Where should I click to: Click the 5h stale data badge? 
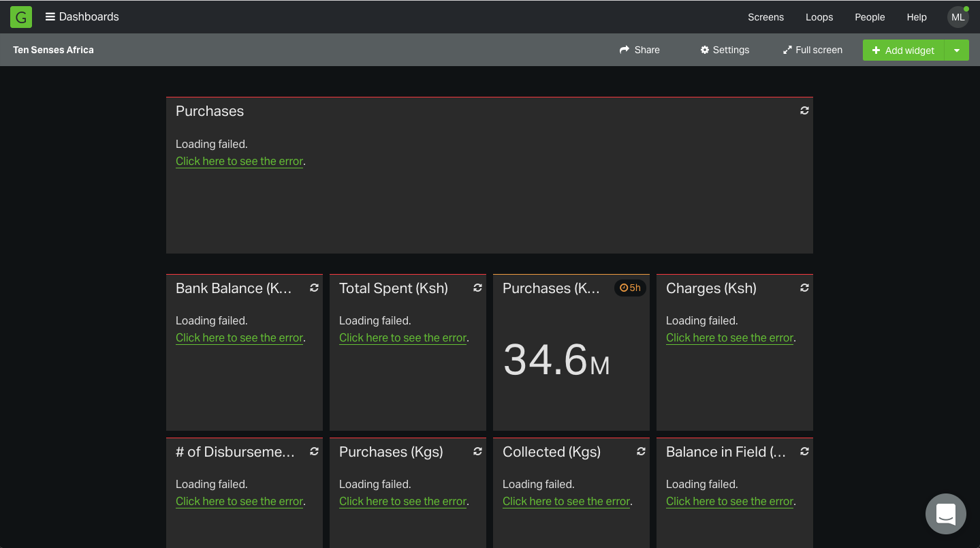pyautogui.click(x=630, y=288)
